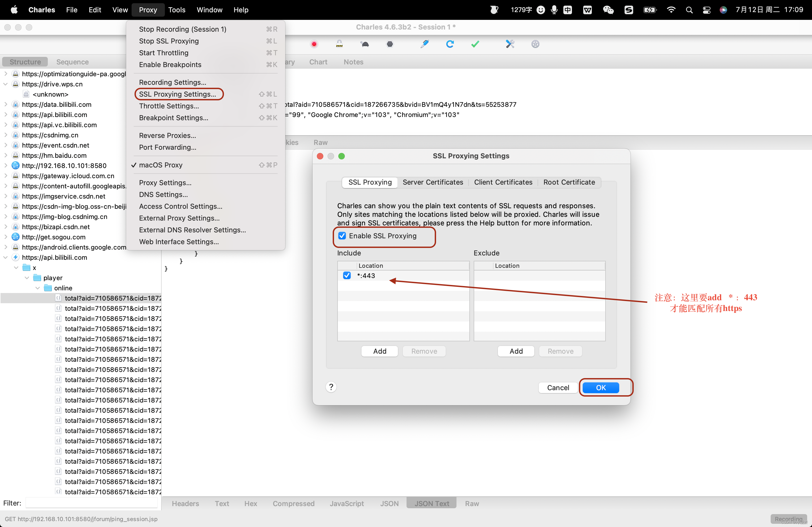Click OK in SSL Proxying Settings
Image resolution: width=812 pixels, height=527 pixels.
pos(600,387)
